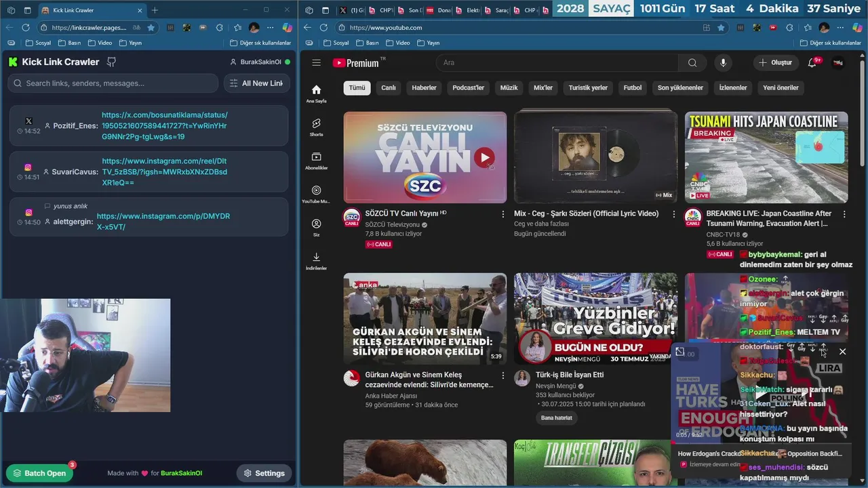Focus the YouTube Ara search box
Viewport: 868px width, 488px height.
point(556,62)
